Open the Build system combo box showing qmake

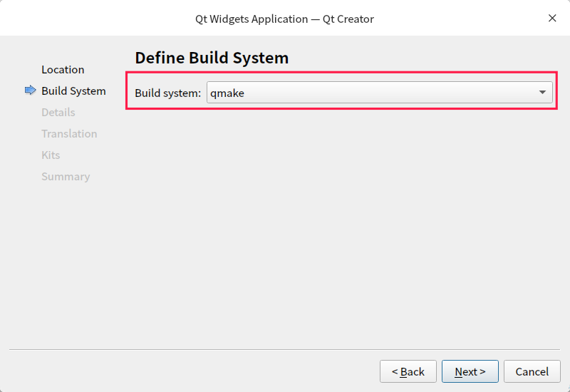[x=380, y=93]
